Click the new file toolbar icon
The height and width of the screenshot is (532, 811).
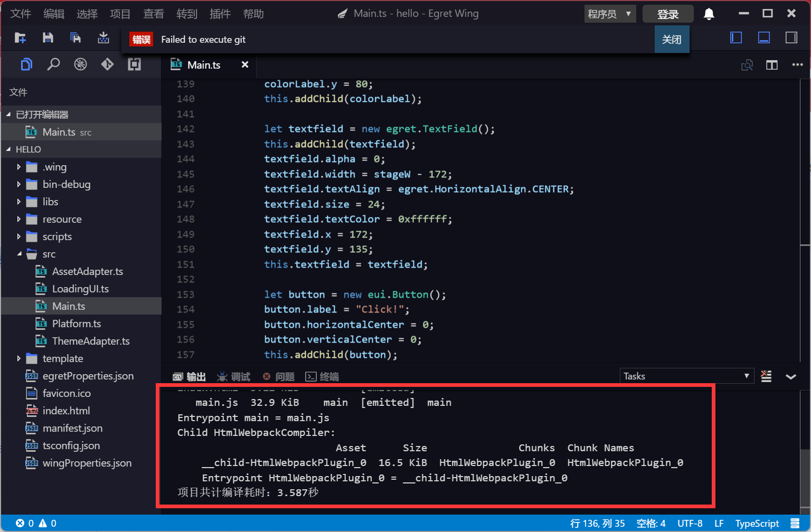21,37
